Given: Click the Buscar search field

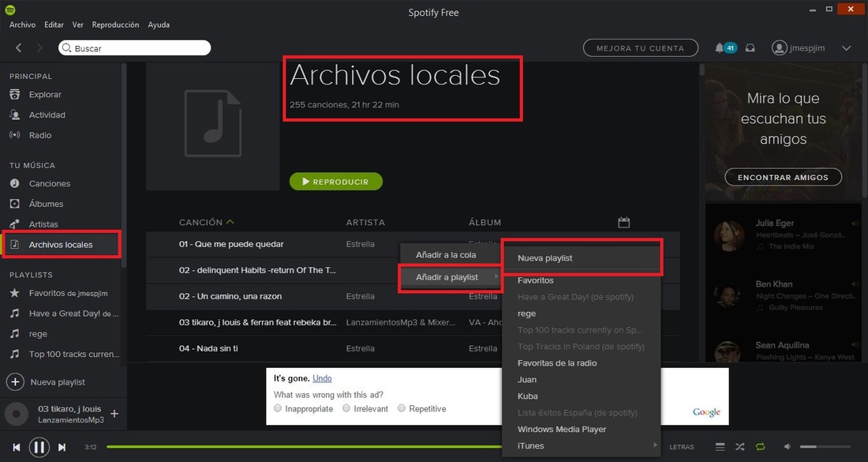Looking at the screenshot, I should 134,48.
